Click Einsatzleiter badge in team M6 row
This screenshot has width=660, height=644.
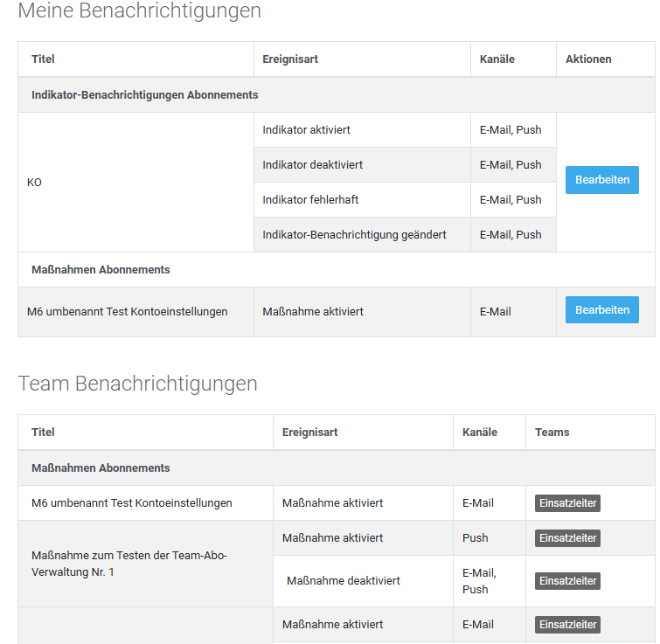tap(567, 503)
